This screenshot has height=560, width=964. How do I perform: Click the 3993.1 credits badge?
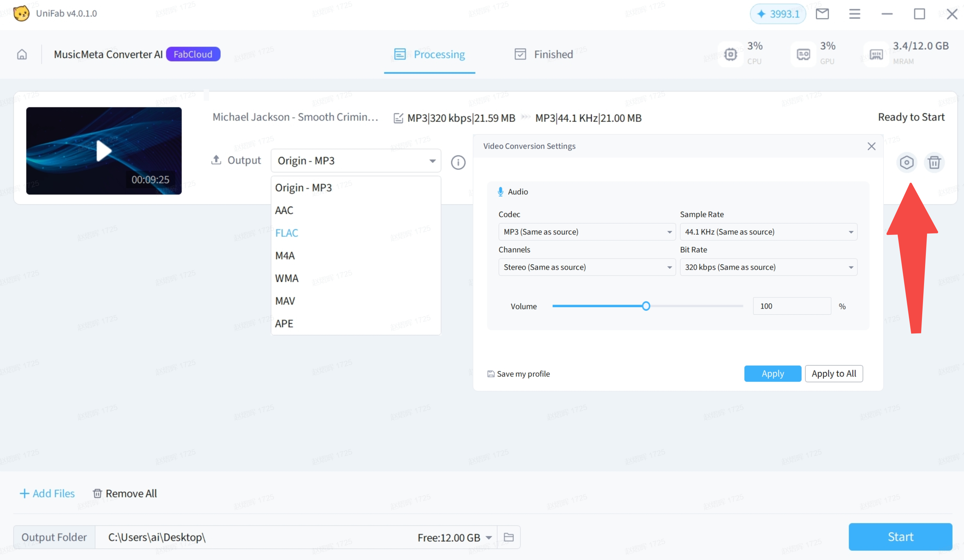coord(778,14)
